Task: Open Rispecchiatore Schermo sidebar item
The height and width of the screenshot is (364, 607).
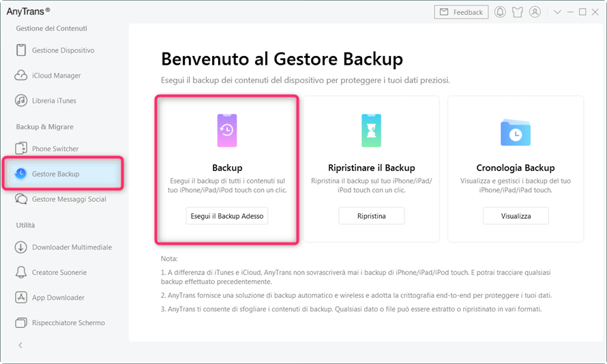Action: tap(63, 322)
